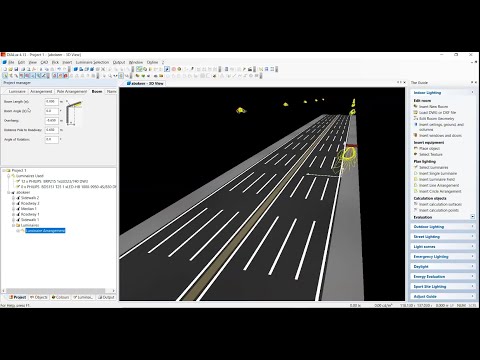
Task: Click the Save project disk icon
Action: [x=16, y=69]
